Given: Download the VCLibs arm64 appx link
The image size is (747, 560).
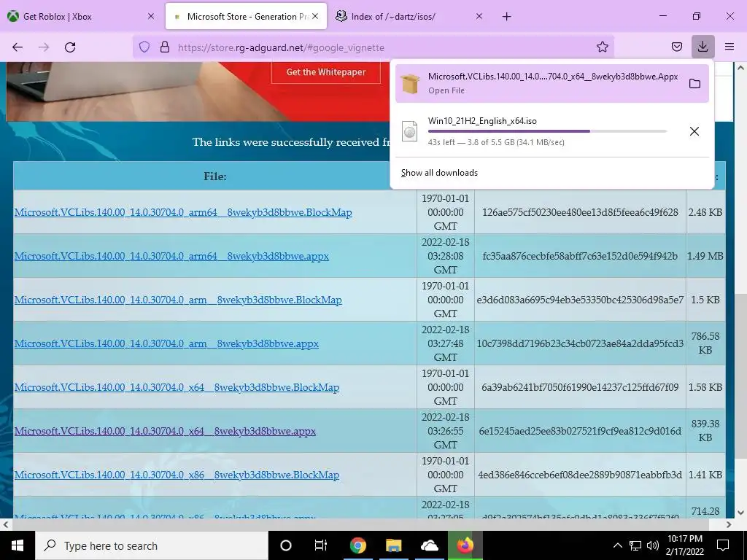Looking at the screenshot, I should click(171, 256).
